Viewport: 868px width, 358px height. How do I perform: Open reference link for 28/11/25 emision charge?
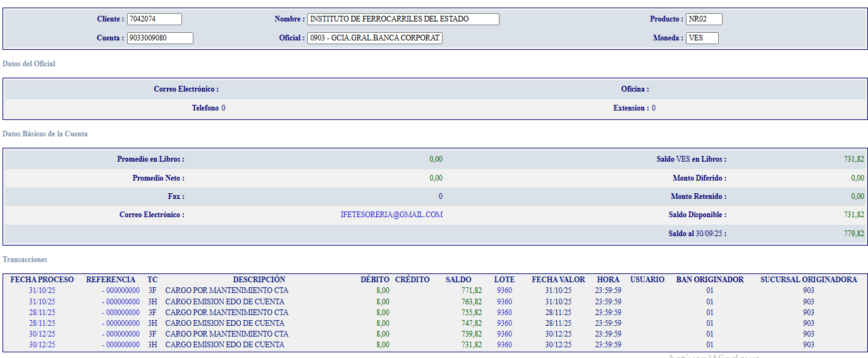[x=123, y=323]
